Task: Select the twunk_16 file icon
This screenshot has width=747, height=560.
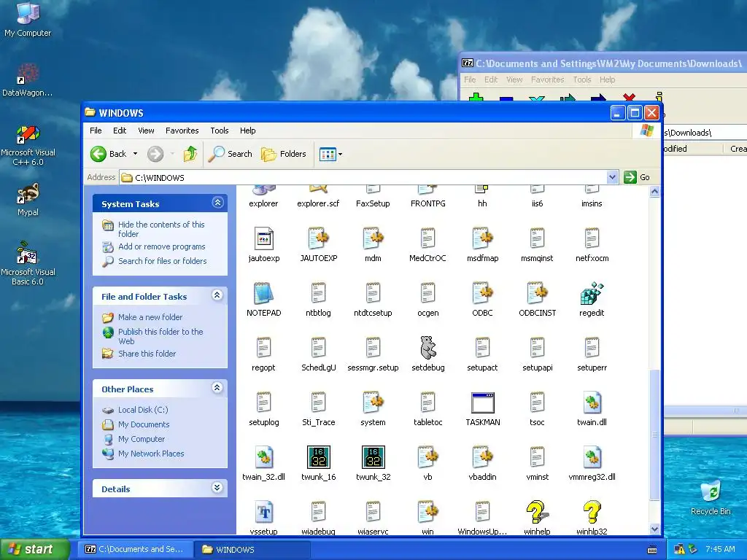Action: pyautogui.click(x=318, y=457)
